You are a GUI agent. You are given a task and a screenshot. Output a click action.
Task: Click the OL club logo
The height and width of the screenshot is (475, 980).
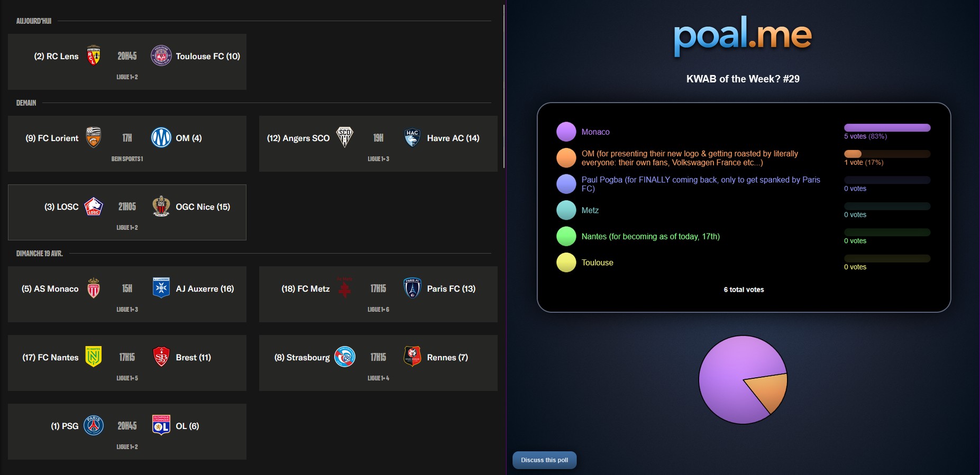[161, 425]
